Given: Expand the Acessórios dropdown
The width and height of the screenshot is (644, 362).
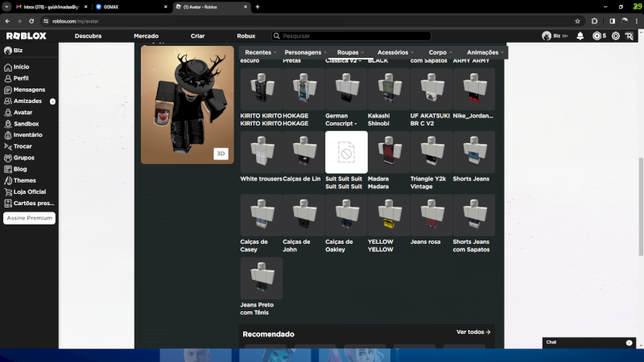Looking at the screenshot, I should 395,52.
